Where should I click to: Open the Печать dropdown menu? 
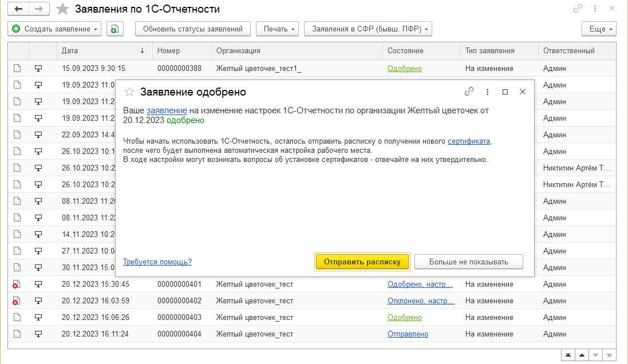click(x=277, y=29)
